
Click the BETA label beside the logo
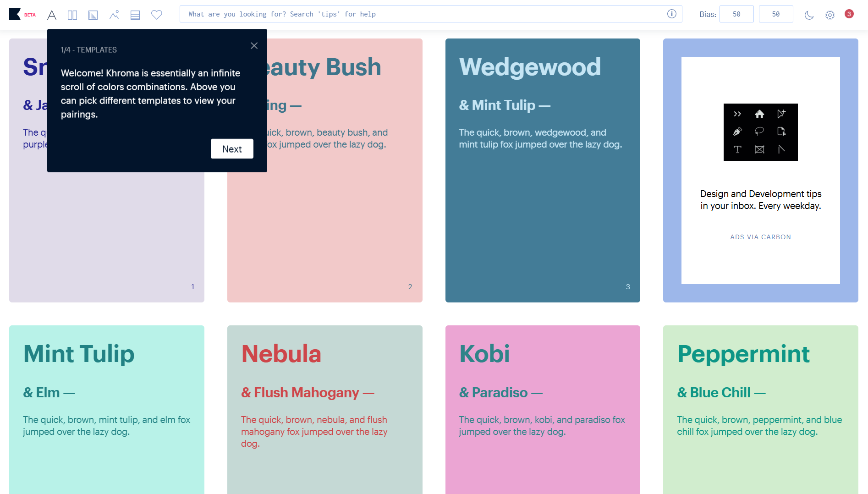point(30,15)
